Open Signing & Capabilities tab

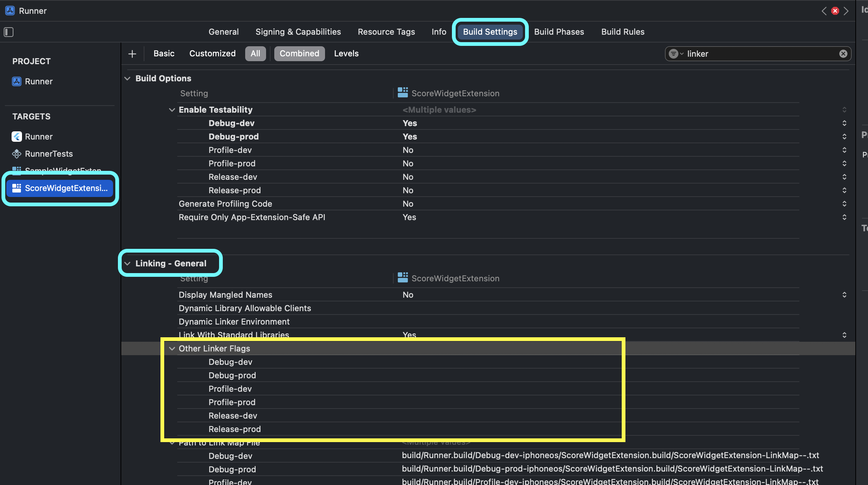(x=298, y=32)
